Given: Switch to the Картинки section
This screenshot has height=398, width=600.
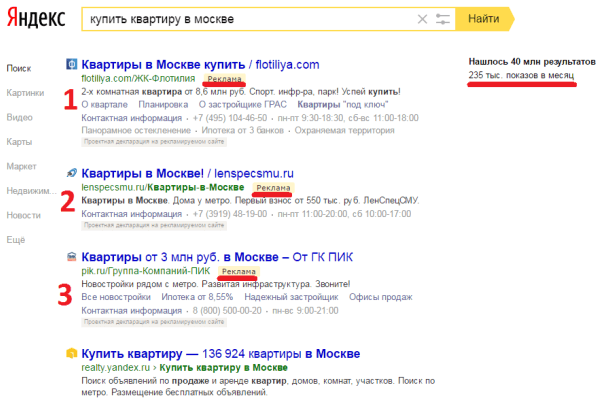Looking at the screenshot, I should [x=25, y=93].
